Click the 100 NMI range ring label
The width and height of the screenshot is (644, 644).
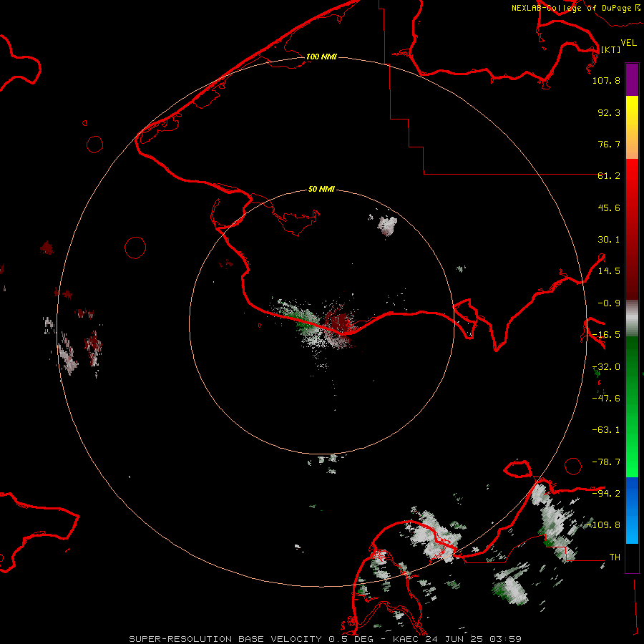pyautogui.click(x=321, y=57)
